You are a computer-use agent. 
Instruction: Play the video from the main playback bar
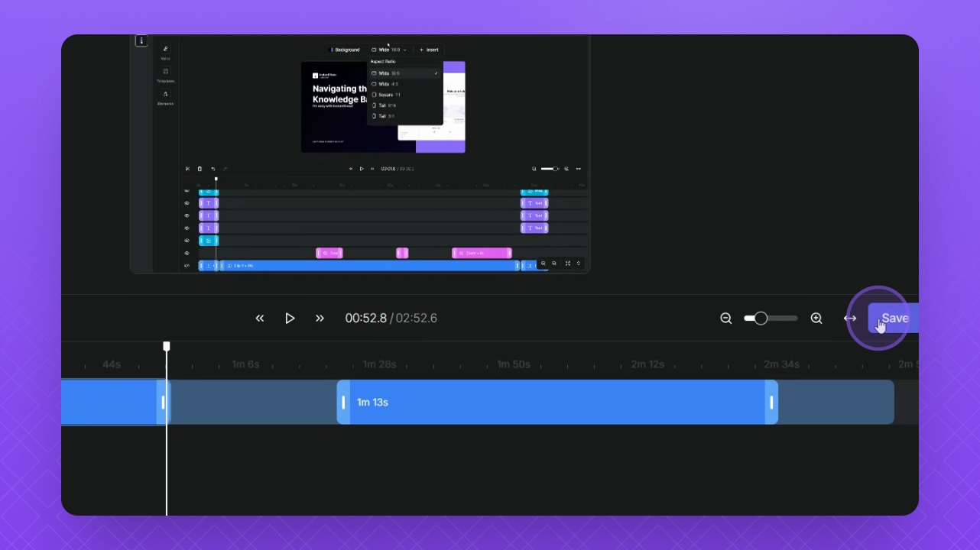point(290,319)
